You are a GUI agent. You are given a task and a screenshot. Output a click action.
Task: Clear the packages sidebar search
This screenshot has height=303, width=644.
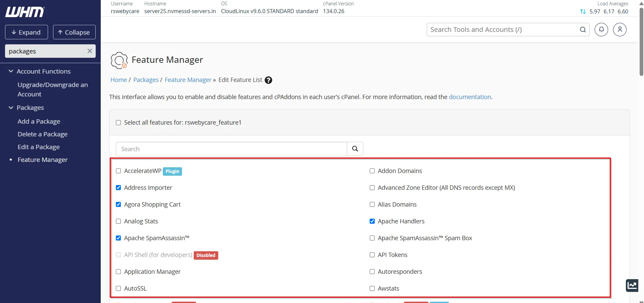(x=90, y=51)
